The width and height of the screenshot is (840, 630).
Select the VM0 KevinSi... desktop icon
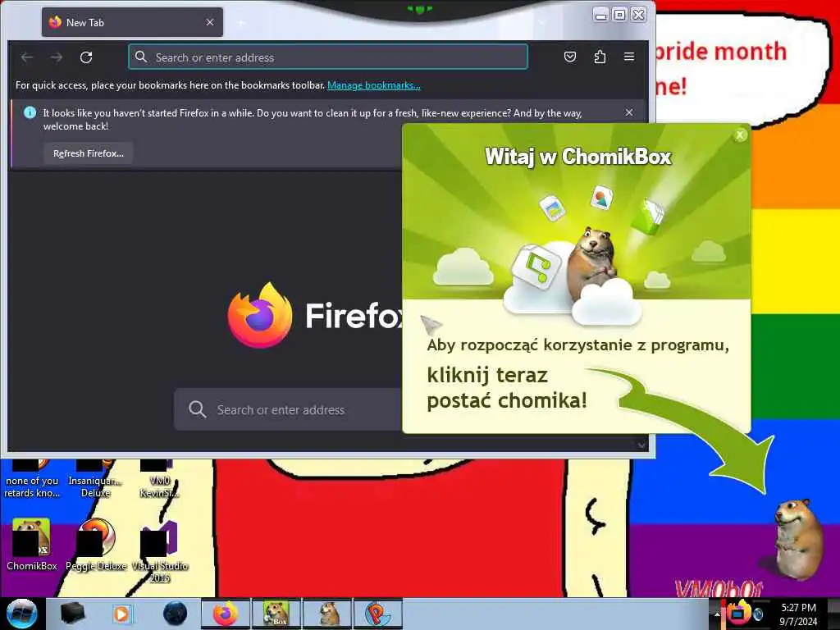click(x=160, y=478)
